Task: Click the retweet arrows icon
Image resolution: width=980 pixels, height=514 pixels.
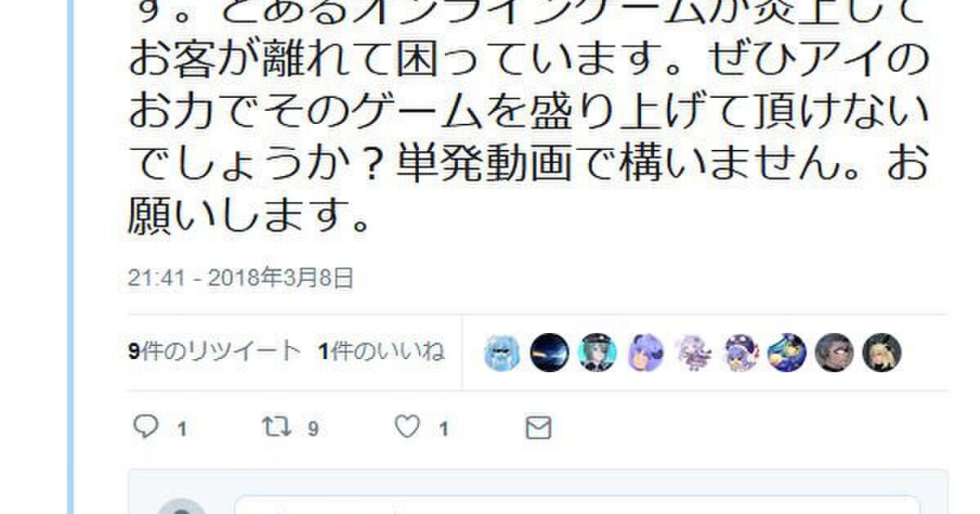Action: [276, 428]
